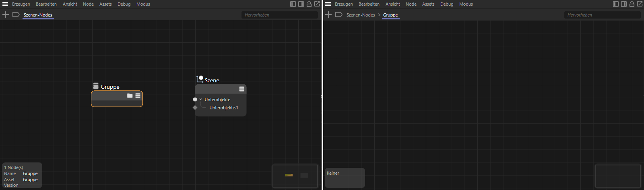644x190 pixels.
Task: Select the Szene node title
Action: pos(212,80)
